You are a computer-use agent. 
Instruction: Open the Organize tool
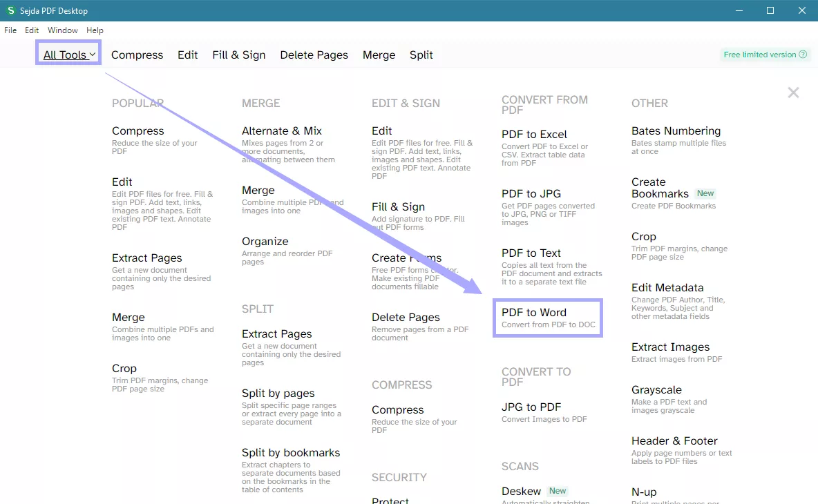[265, 242]
